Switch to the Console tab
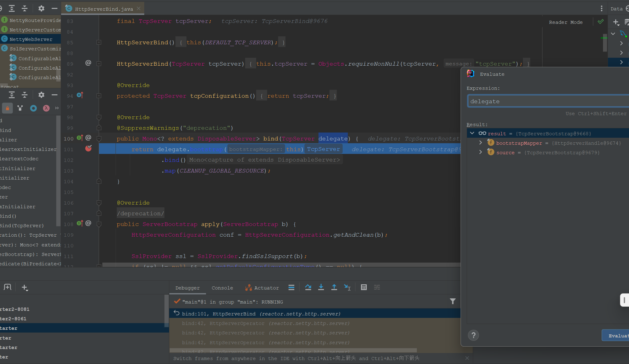629x364 pixels. click(x=222, y=288)
